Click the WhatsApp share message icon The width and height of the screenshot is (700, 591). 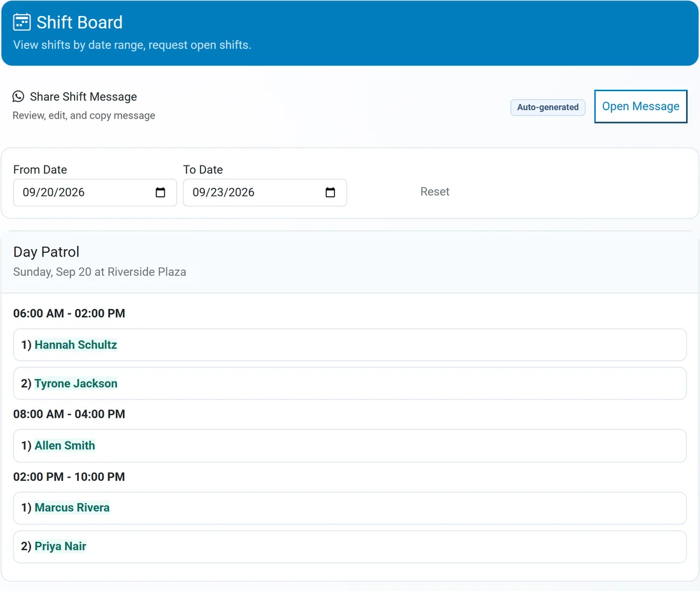click(x=18, y=97)
